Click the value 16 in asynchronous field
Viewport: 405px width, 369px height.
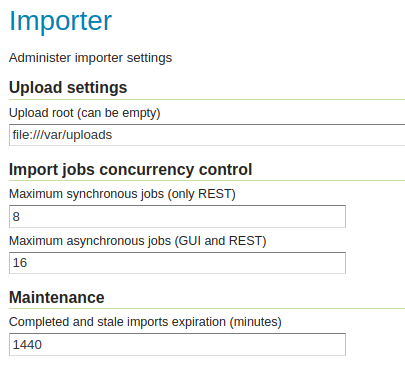[20, 263]
